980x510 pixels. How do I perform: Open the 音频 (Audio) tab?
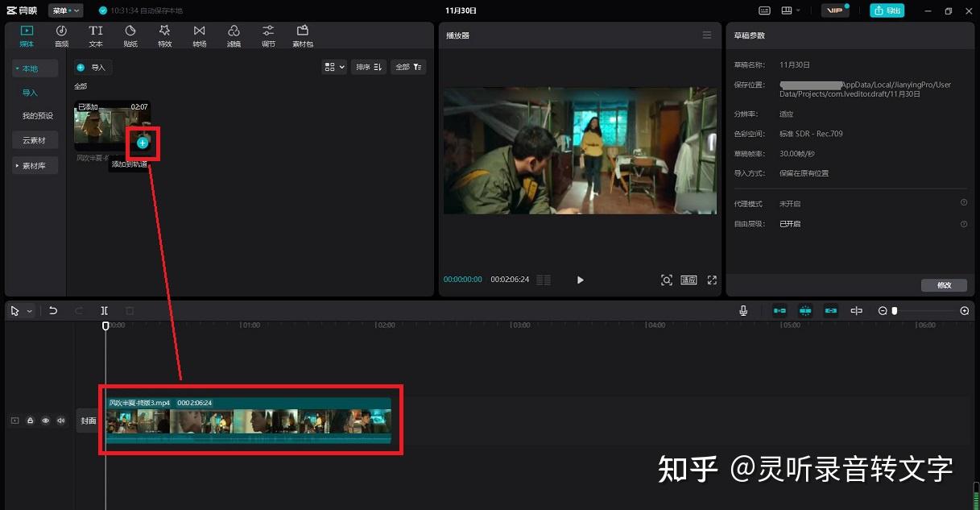click(61, 36)
